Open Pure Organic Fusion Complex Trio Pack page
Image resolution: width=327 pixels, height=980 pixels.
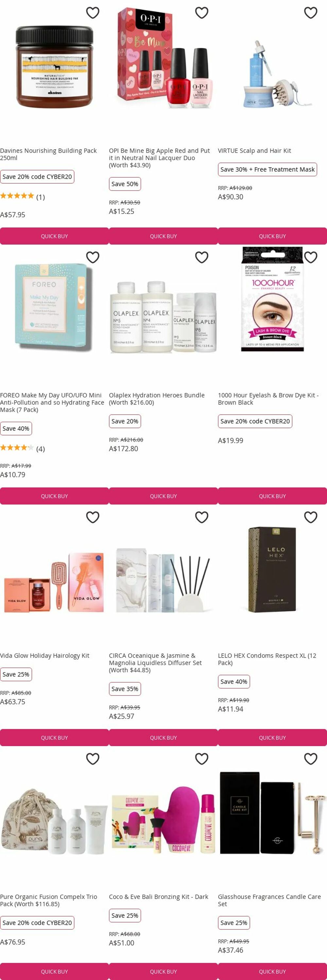point(48,901)
